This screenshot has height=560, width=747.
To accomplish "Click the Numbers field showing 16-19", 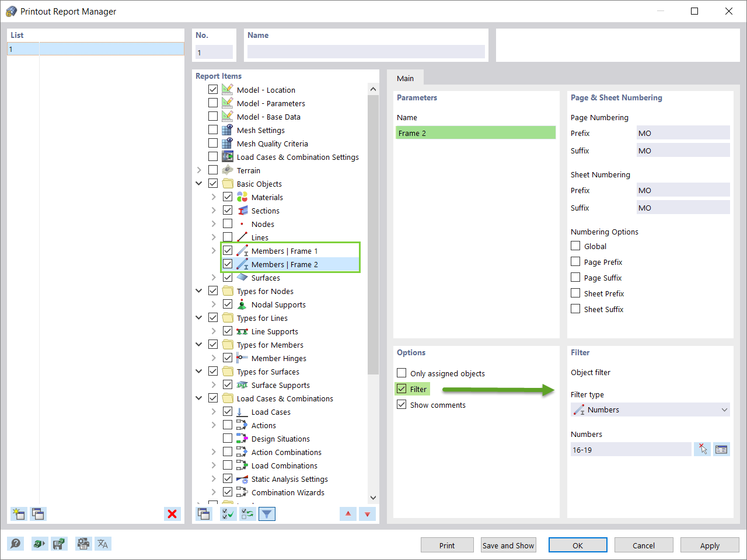I will (x=631, y=449).
